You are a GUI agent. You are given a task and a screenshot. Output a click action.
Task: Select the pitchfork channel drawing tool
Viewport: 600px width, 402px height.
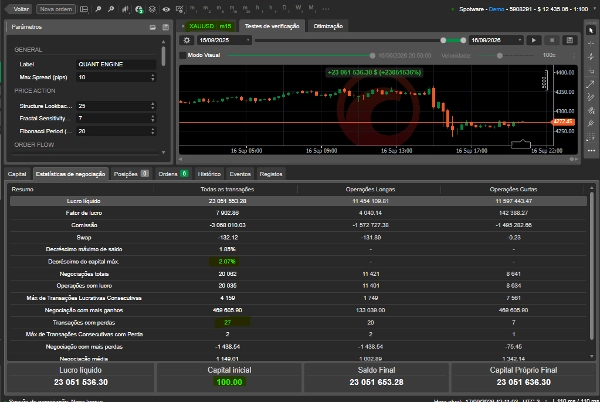coord(591,98)
